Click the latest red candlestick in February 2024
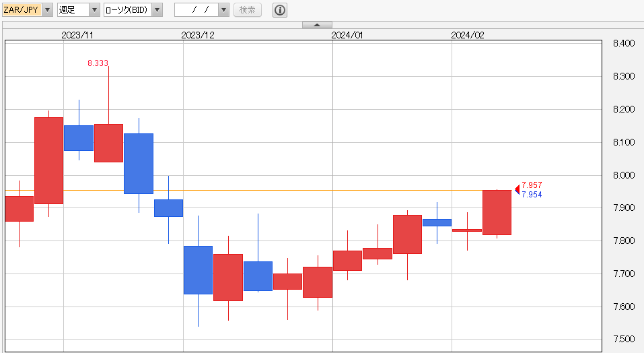Image resolution: width=644 pixels, height=353 pixels. pos(497,212)
